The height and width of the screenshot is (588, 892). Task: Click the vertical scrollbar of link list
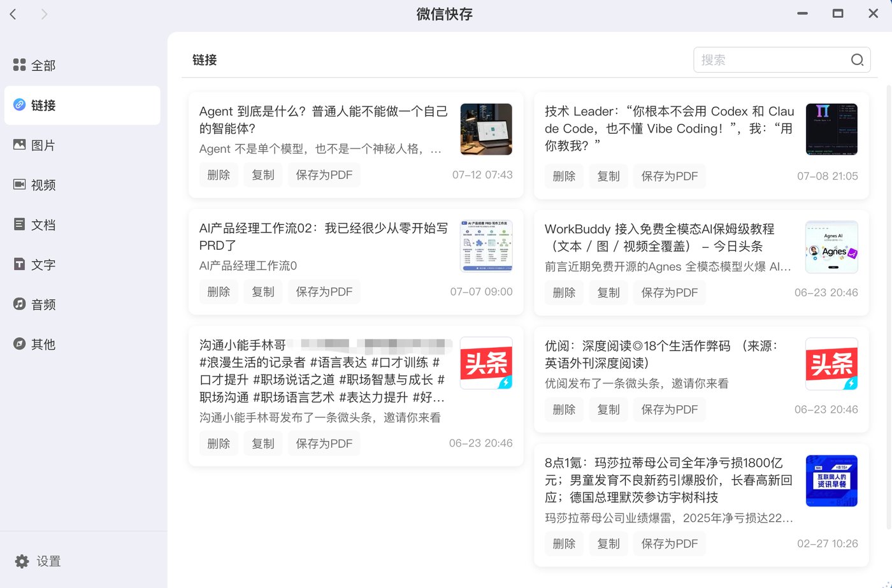click(x=888, y=306)
